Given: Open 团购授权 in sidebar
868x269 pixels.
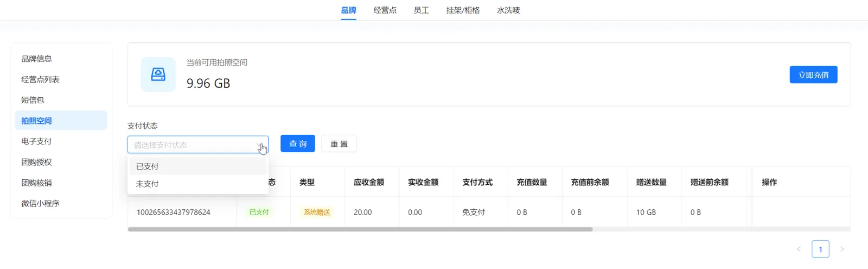Looking at the screenshot, I should pos(61,162).
